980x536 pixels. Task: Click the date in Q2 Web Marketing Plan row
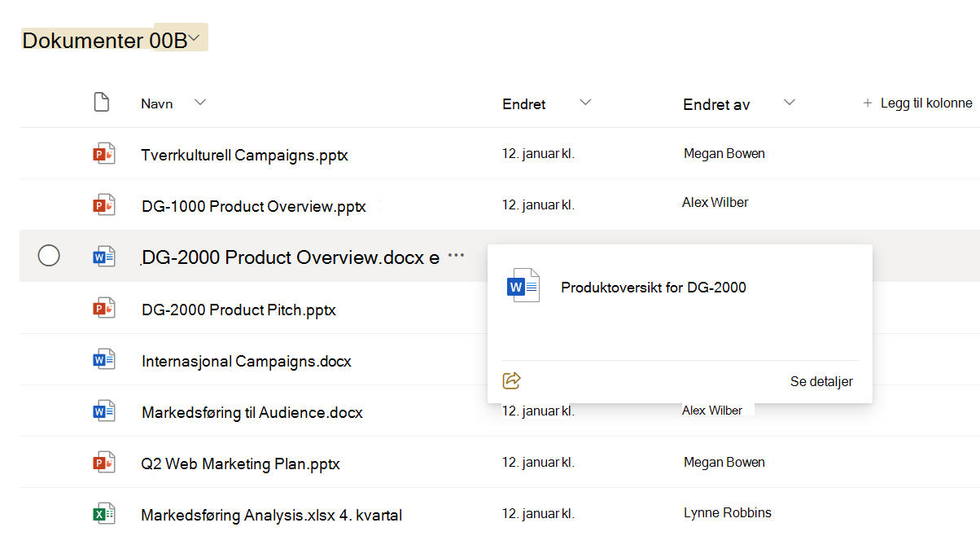coord(538,462)
